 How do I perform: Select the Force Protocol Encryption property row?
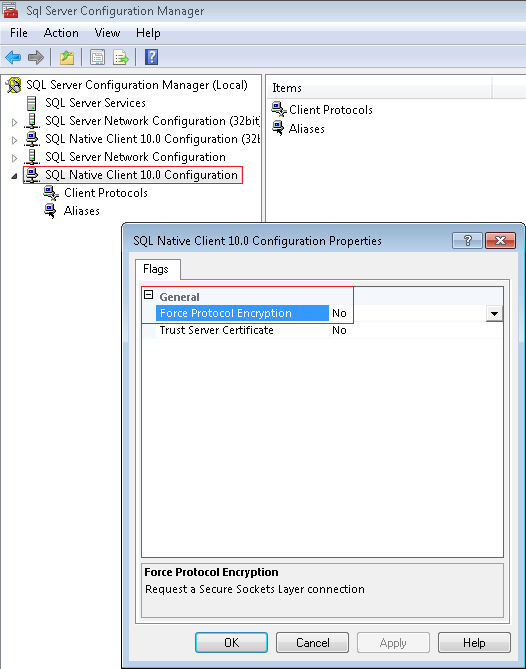tap(323, 314)
